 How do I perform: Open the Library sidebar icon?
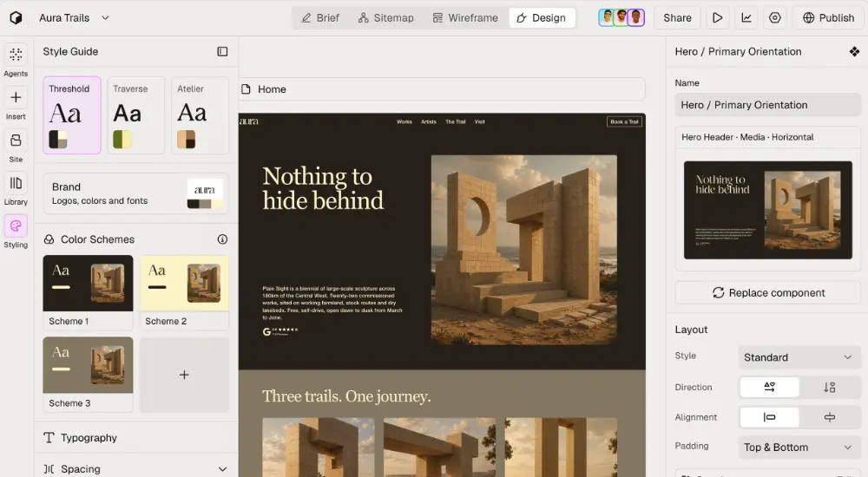(16, 183)
